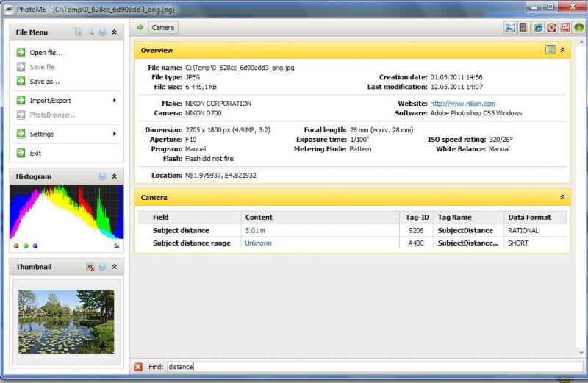Click the red chart icon in top toolbar
The width and height of the screenshot is (588, 383).
[565, 27]
